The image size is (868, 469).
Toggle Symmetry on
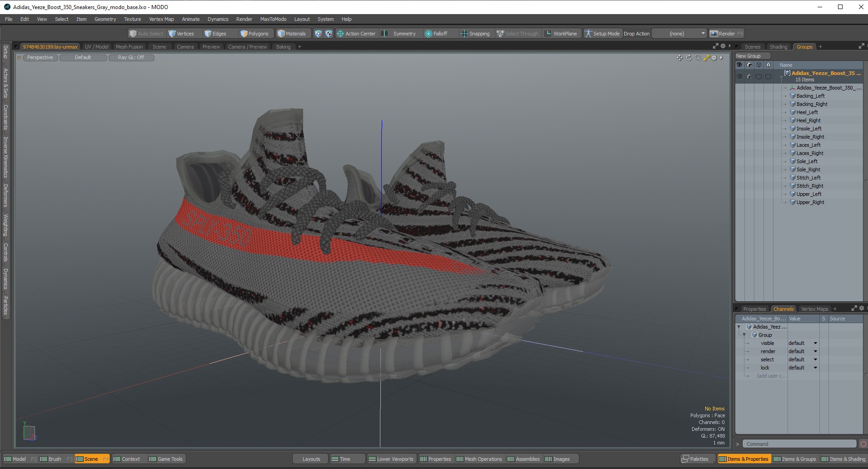pyautogui.click(x=399, y=34)
